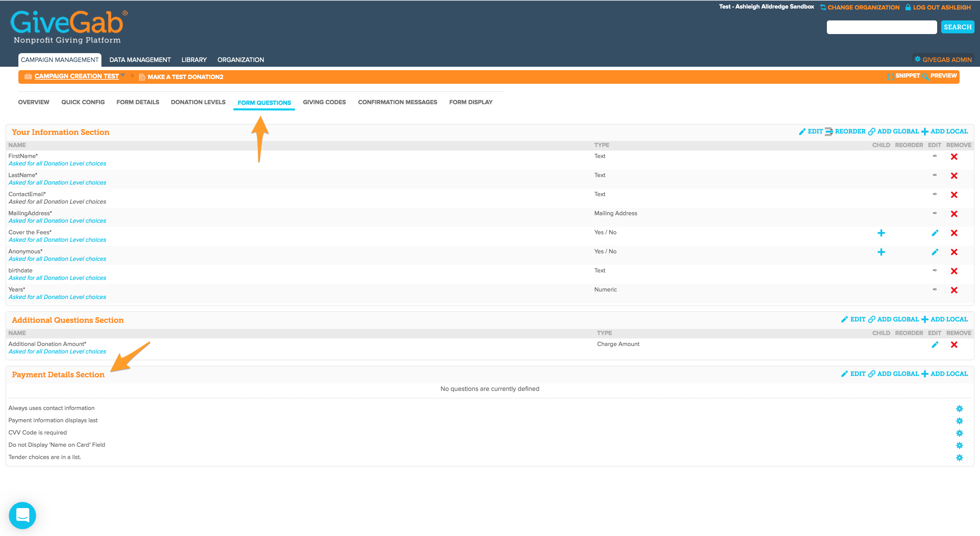Switch to the Quick Config tab
980x536 pixels.
coord(83,102)
